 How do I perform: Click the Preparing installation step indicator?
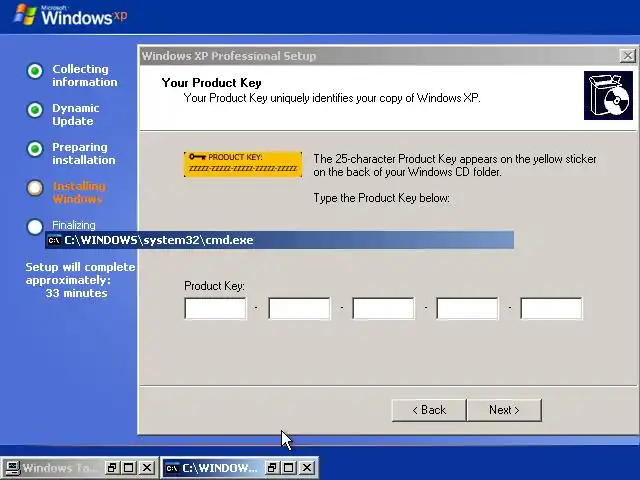[35, 149]
